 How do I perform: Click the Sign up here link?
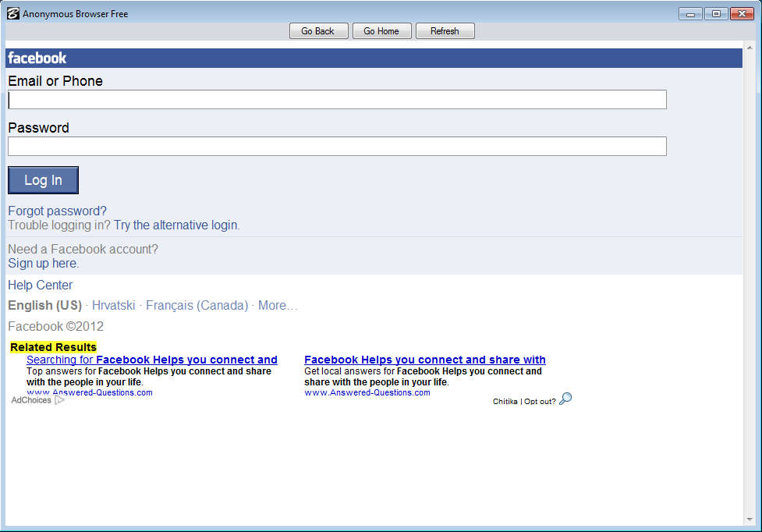click(42, 264)
